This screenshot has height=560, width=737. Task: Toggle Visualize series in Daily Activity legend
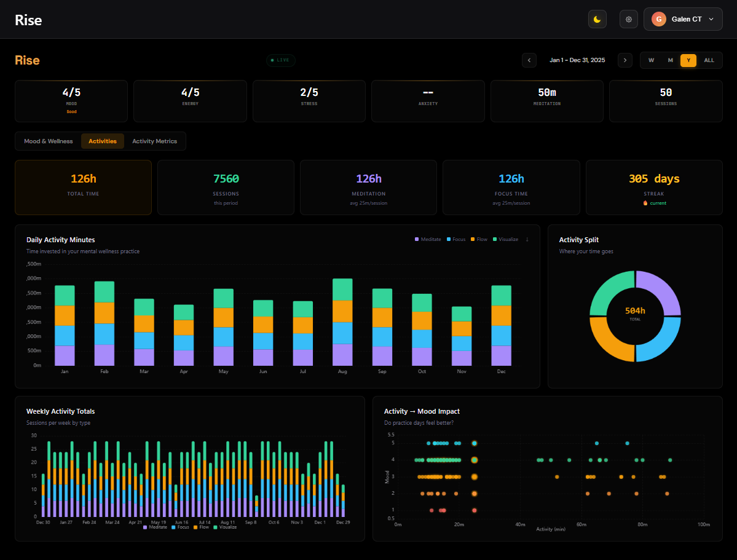(505, 239)
